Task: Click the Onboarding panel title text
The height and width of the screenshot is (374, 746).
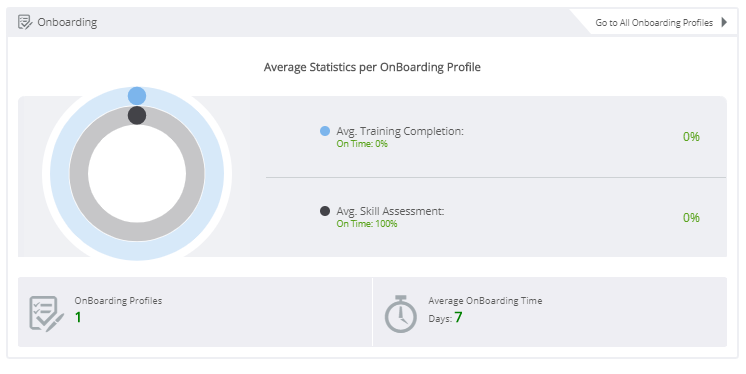Action: coord(67,22)
